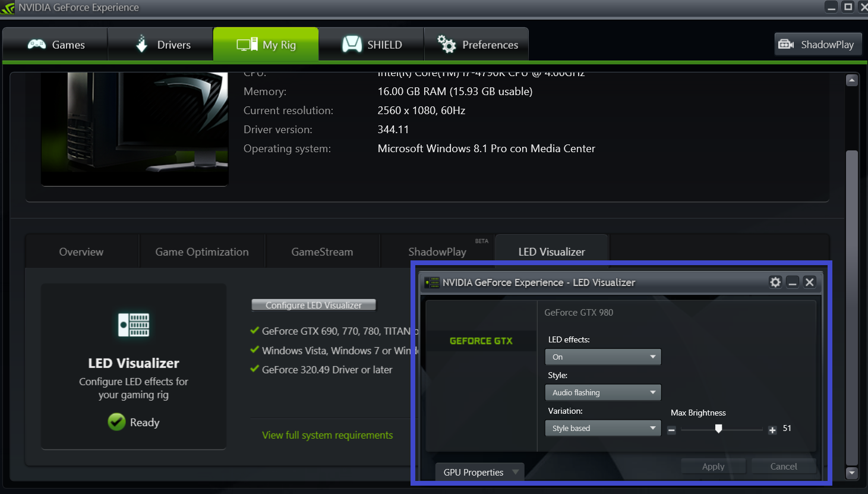Click the resolution value 2560 x 1080, 60Hz
868x494 pixels.
(421, 111)
